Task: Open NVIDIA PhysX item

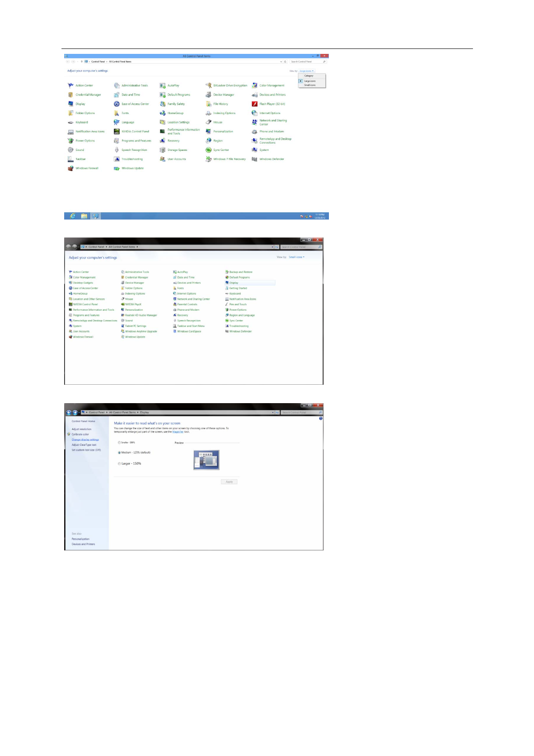Action: coord(133,304)
